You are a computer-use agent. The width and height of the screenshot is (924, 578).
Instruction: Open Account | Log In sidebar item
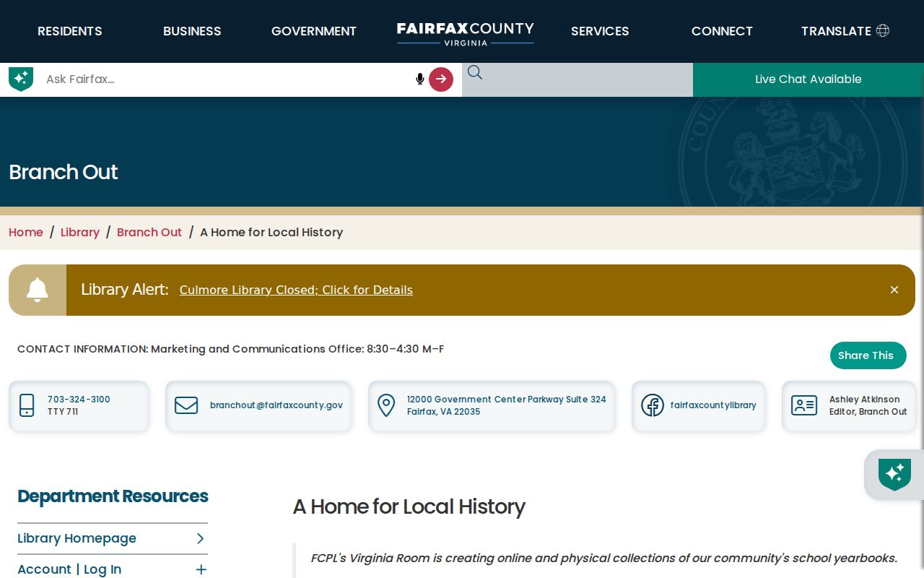tap(69, 569)
